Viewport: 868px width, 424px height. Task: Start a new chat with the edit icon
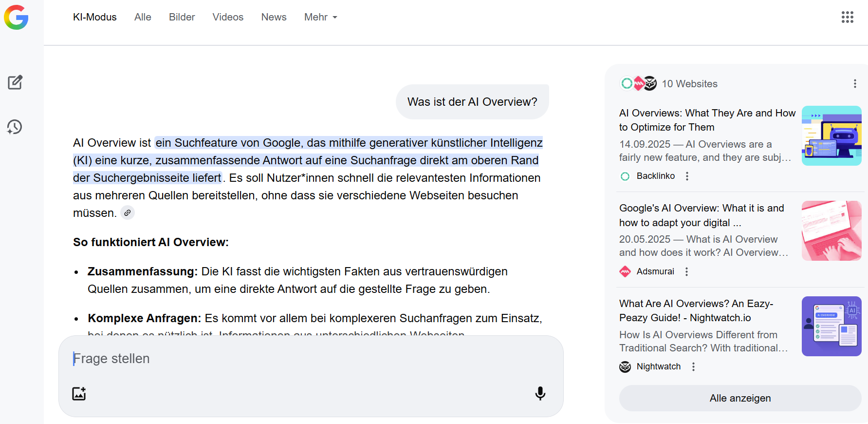coord(15,82)
